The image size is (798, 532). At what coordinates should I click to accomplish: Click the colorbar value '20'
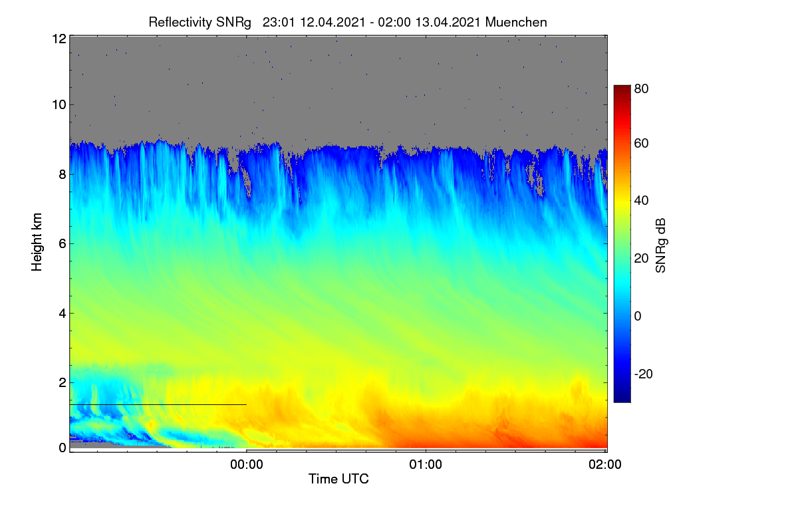(642, 258)
